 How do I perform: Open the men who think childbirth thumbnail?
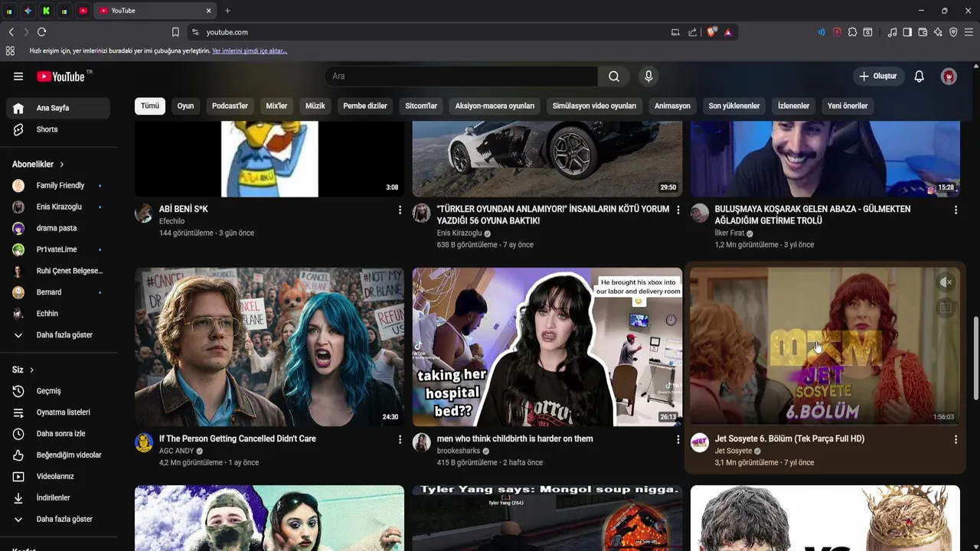[547, 347]
